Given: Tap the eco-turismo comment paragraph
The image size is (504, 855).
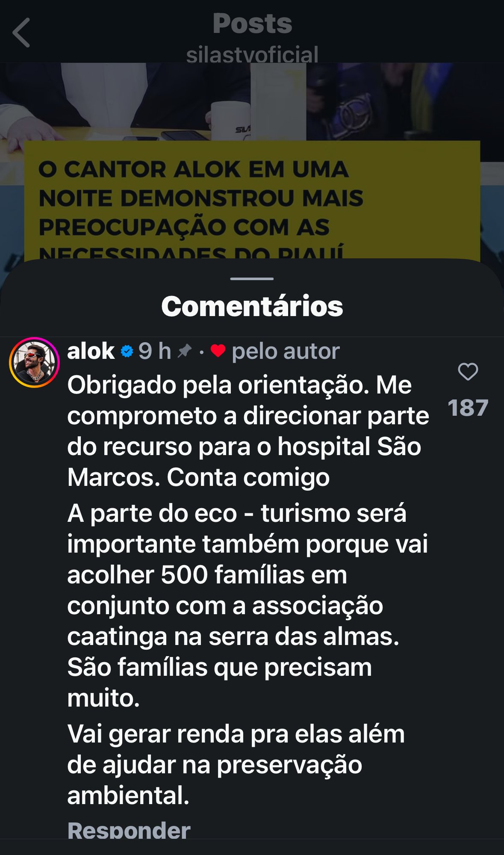Looking at the screenshot, I should [247, 605].
